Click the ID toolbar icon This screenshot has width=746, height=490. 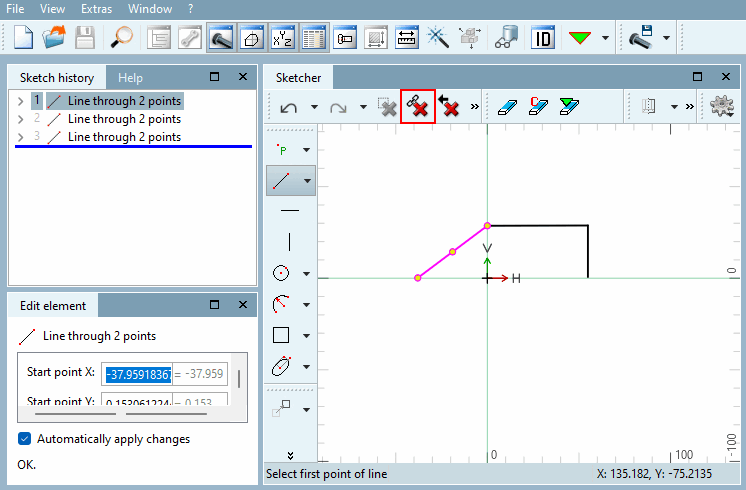(x=543, y=38)
